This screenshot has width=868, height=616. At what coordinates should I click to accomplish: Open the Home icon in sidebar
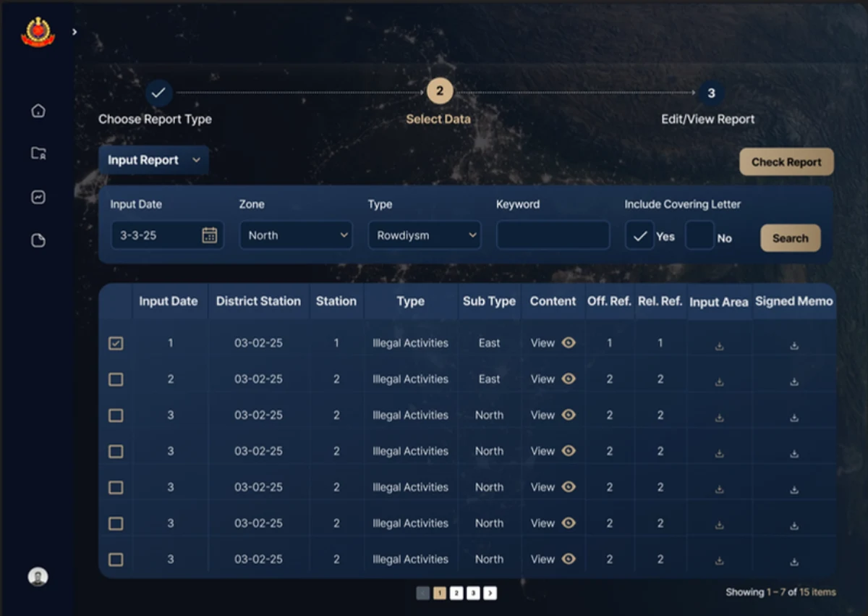click(x=38, y=111)
